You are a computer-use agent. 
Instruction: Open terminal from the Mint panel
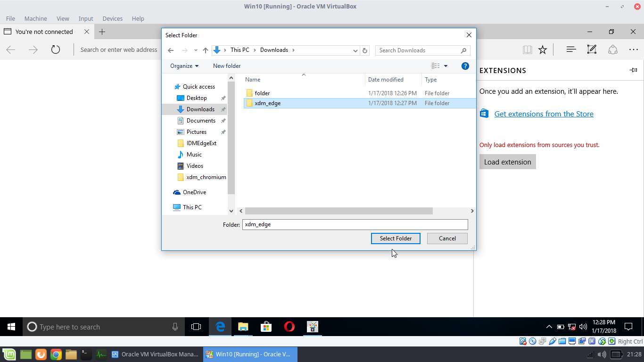click(86, 354)
